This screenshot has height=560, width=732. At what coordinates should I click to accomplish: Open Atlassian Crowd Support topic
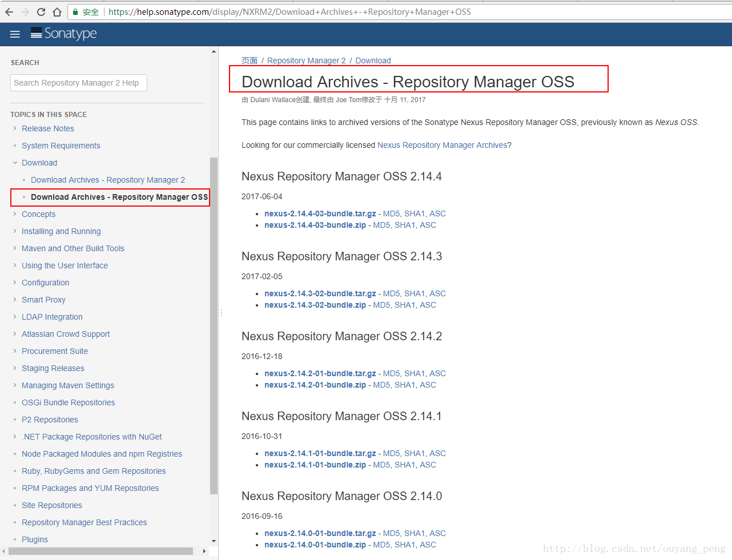(x=66, y=334)
